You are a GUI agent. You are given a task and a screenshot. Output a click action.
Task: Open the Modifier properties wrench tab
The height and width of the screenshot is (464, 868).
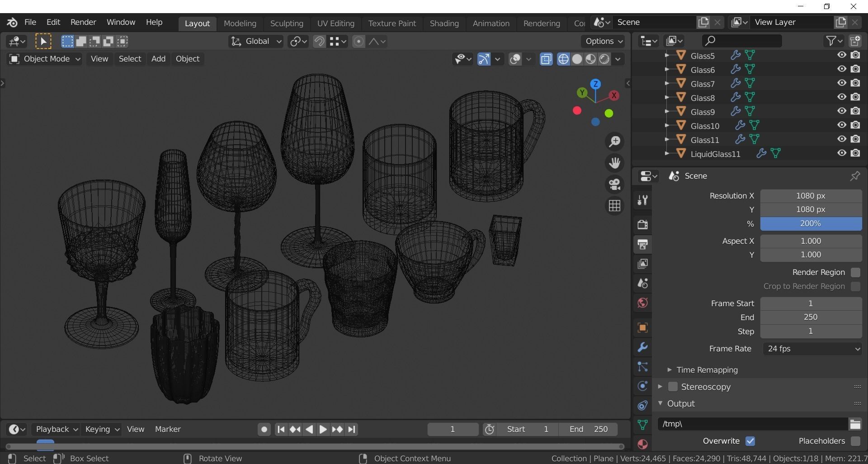pos(642,347)
